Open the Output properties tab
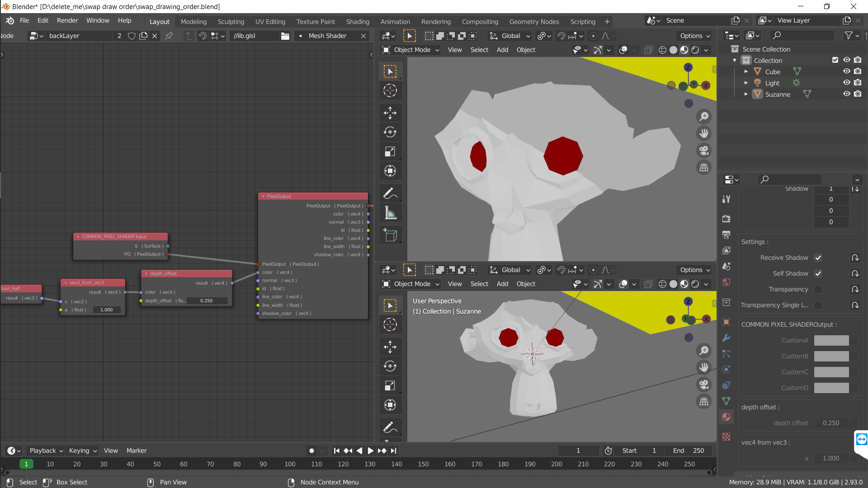 [726, 235]
